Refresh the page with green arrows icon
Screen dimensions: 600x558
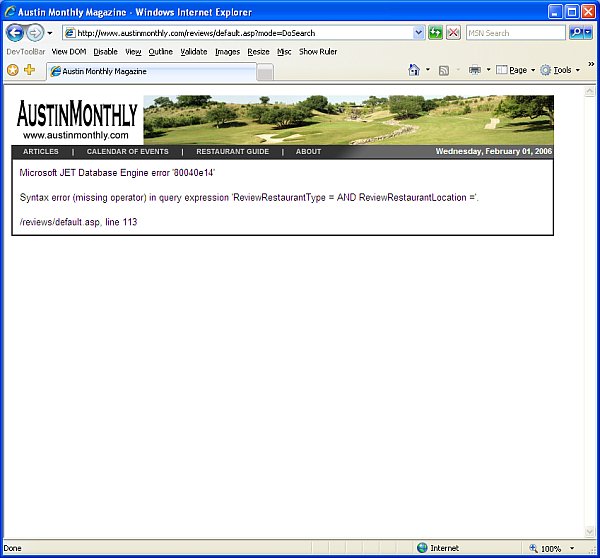(x=435, y=33)
